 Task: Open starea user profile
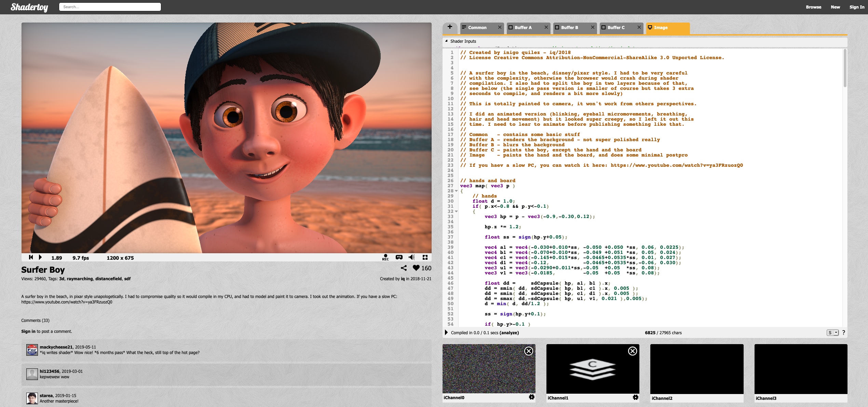point(46,396)
